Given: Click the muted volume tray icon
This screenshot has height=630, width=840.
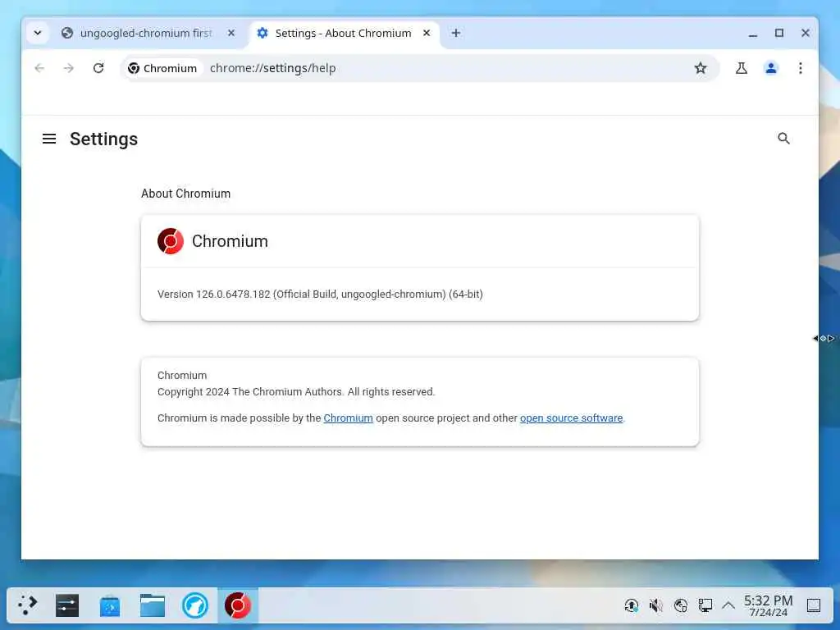Looking at the screenshot, I should pos(655,605).
